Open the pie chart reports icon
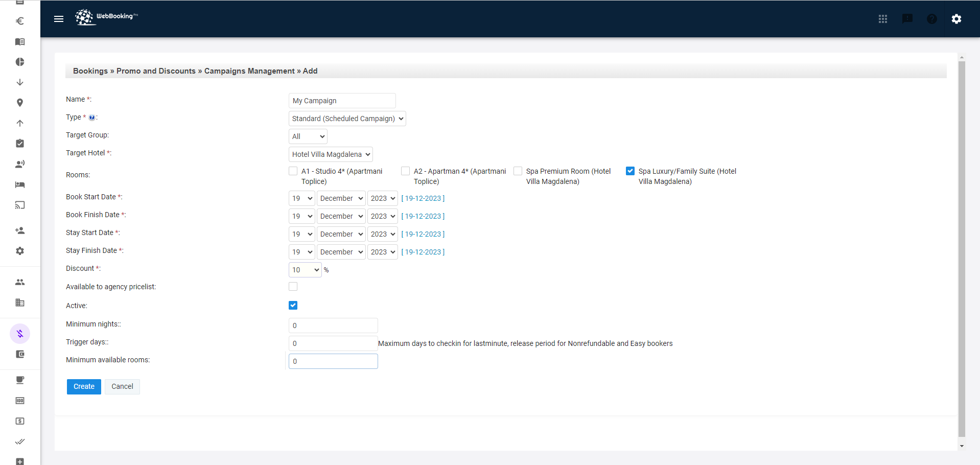Image resolution: width=980 pixels, height=465 pixels. tap(20, 62)
